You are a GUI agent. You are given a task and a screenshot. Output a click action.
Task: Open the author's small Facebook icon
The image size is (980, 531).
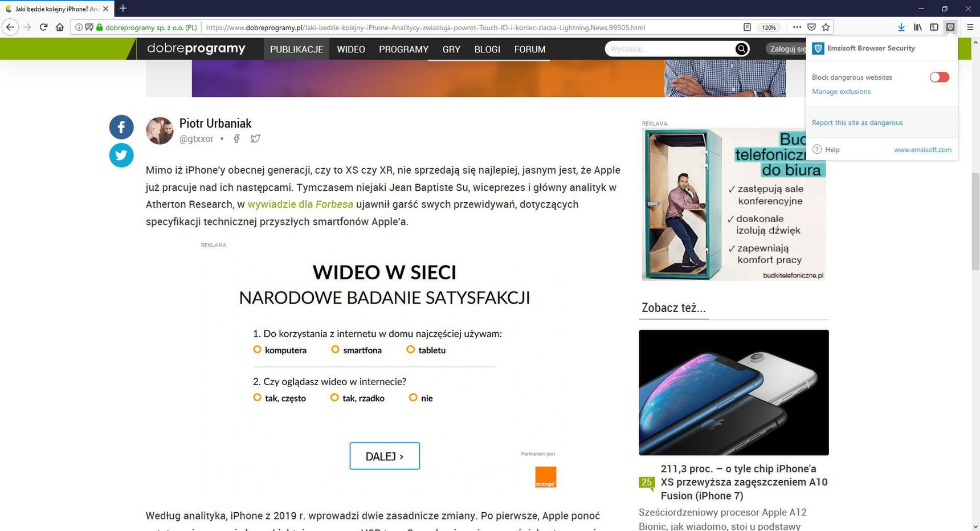[x=236, y=138]
